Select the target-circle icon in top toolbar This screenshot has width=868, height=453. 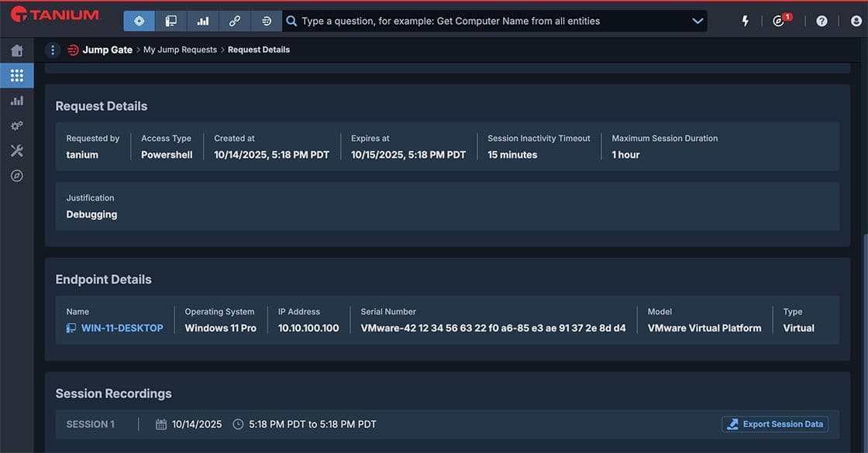(x=139, y=21)
